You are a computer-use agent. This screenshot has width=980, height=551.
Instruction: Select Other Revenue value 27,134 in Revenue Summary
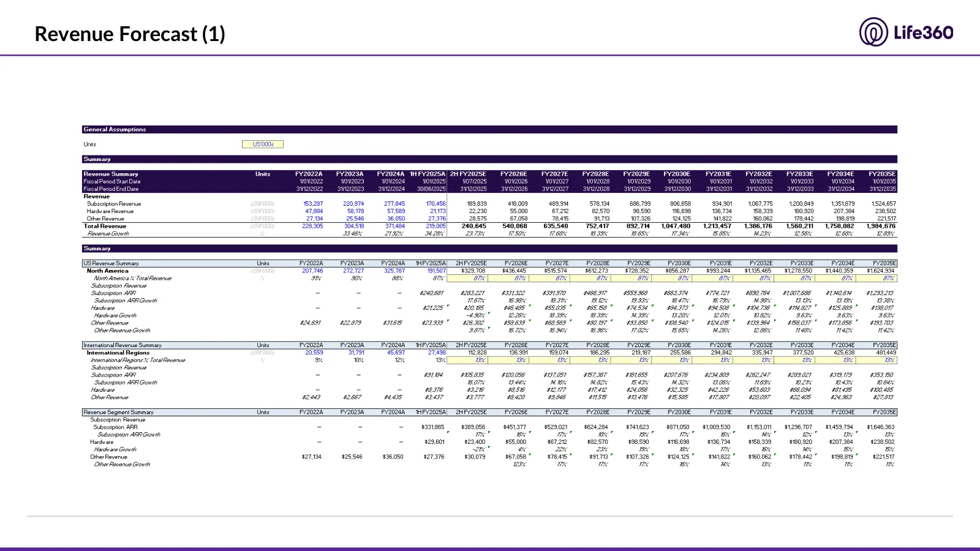click(314, 219)
